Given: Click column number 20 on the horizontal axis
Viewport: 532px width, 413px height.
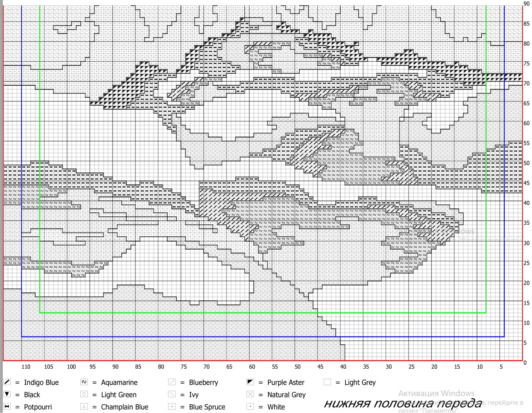Looking at the screenshot, I should [x=434, y=367].
